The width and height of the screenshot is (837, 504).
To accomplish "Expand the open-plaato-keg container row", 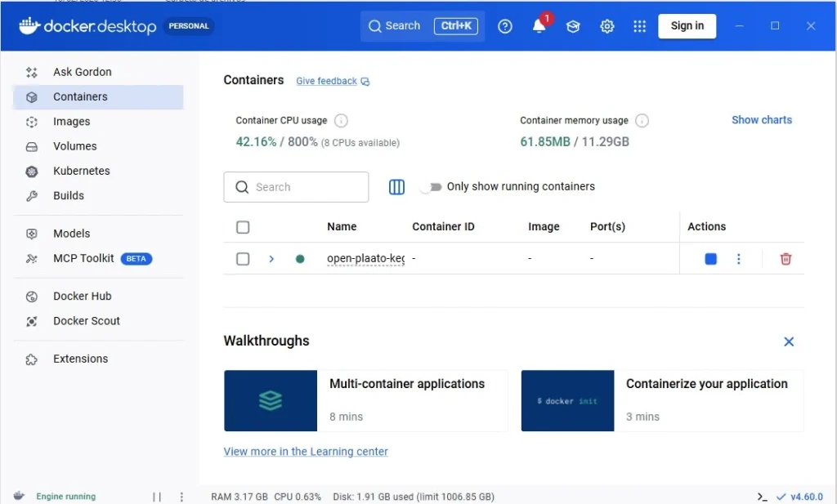I will click(x=271, y=259).
